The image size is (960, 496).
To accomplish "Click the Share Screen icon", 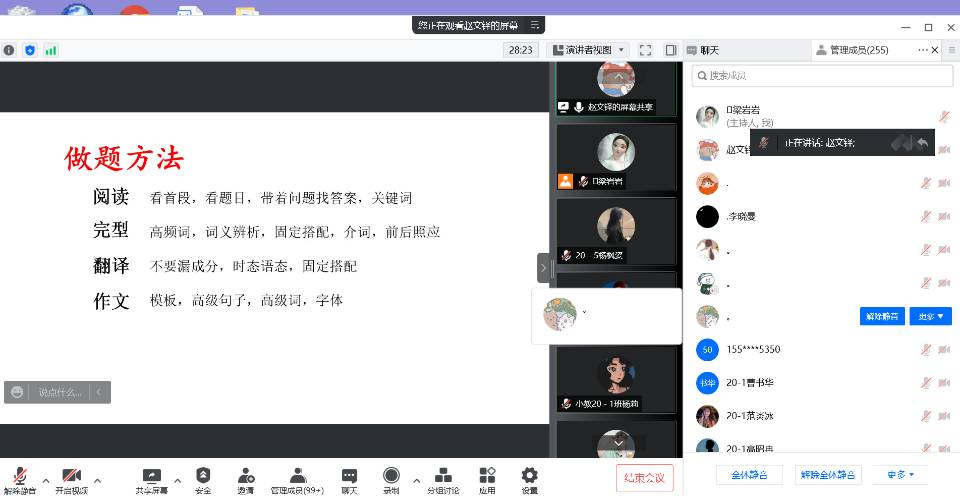I will coord(152,476).
